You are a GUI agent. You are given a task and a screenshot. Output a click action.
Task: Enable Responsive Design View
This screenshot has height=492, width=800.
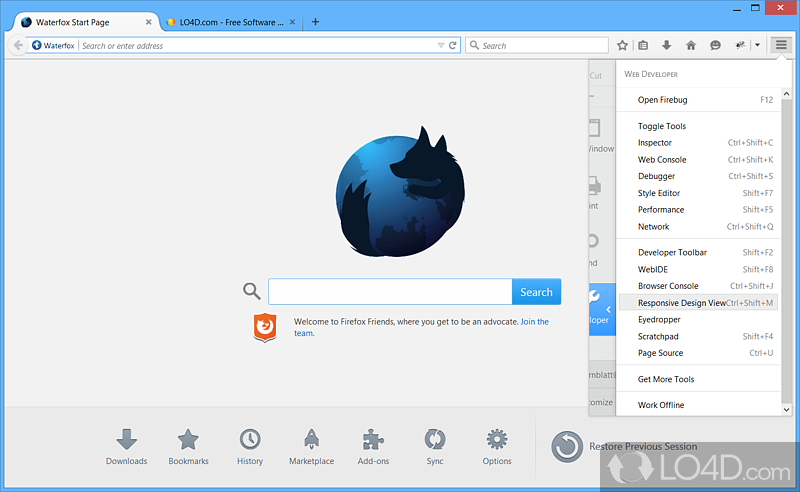coord(698,303)
